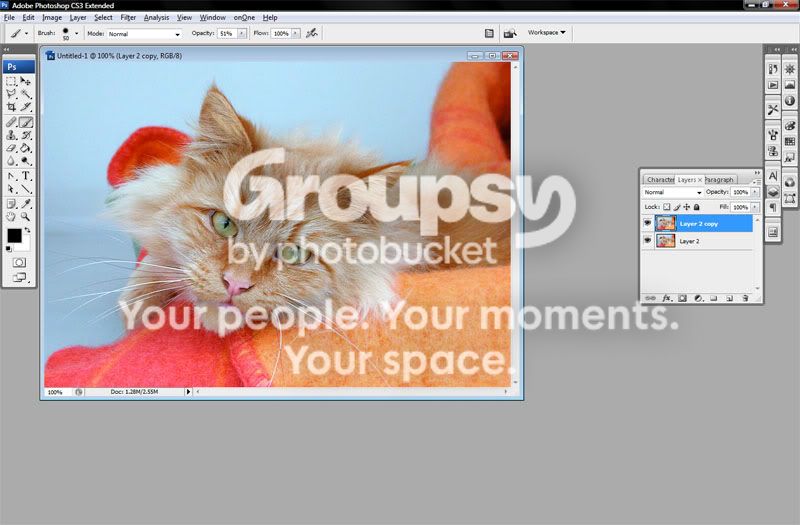
Task: Toggle lock transparent pixels
Action: 666,207
